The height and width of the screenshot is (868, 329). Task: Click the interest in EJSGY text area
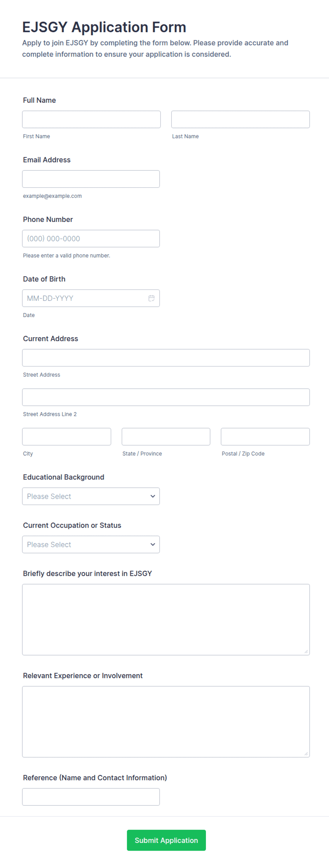coord(166,620)
